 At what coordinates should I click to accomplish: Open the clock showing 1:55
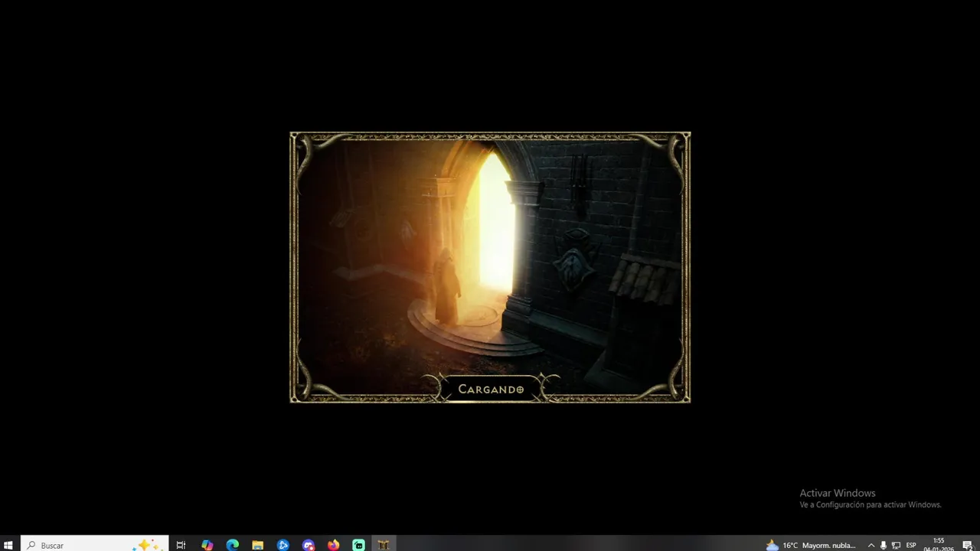click(939, 545)
